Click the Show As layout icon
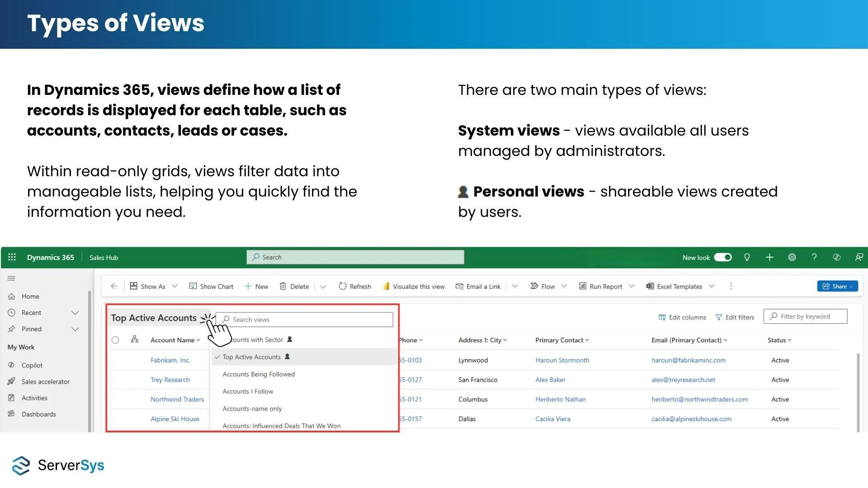Image resolution: width=868 pixels, height=488 pixels. coord(133,286)
